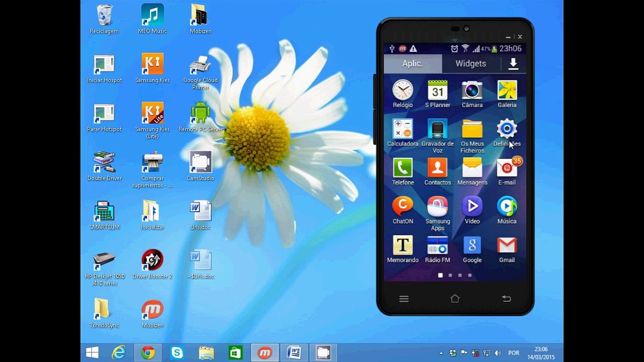Select the TonidoSync folder
This screenshot has height=362, width=644.
pos(104,314)
